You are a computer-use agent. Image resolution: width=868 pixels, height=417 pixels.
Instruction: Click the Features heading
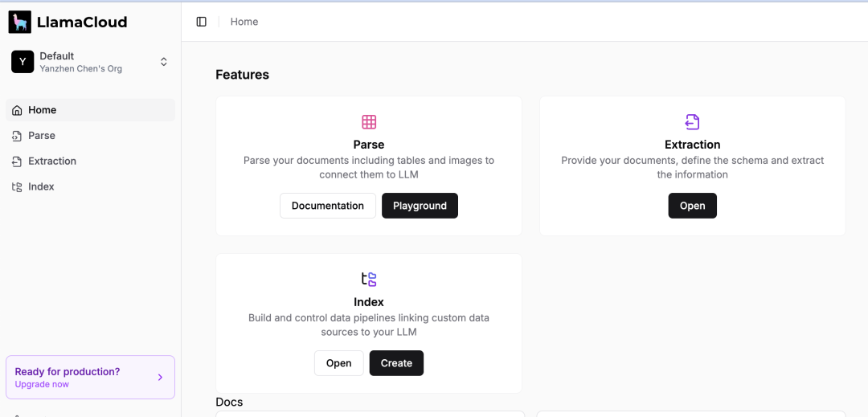(x=243, y=75)
